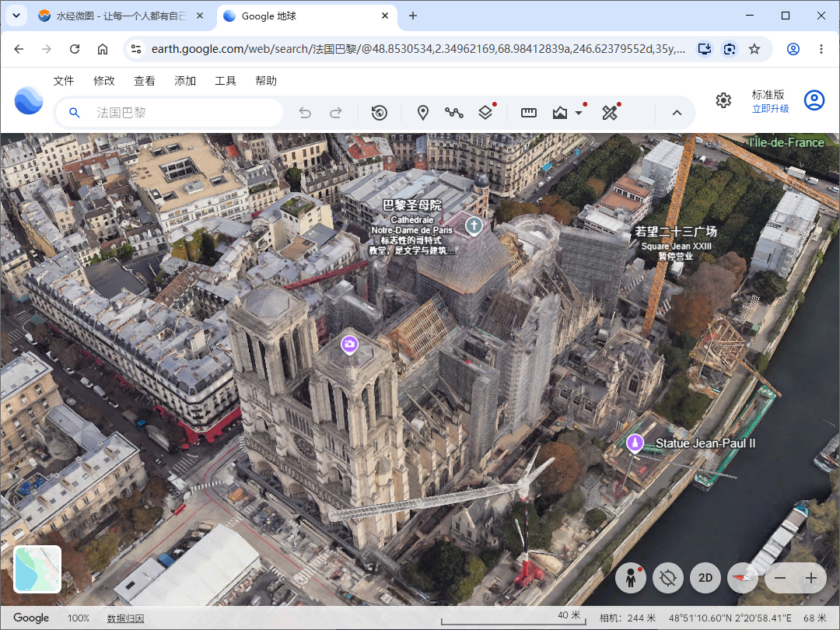Open the Chrome profile icon
The height and width of the screenshot is (630, 840).
[x=793, y=49]
